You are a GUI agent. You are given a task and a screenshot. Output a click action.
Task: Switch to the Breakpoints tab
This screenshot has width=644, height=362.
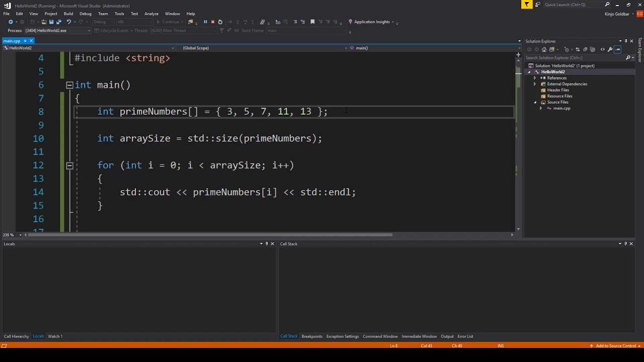312,336
